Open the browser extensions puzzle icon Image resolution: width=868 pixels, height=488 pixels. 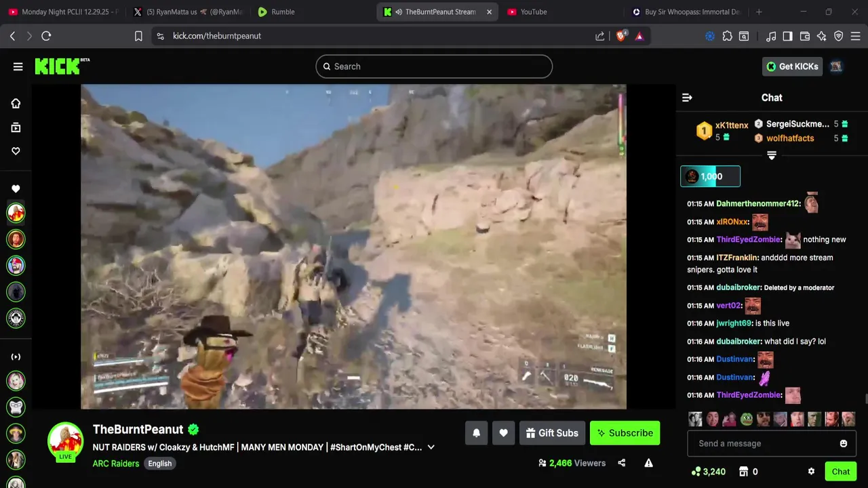coord(728,36)
